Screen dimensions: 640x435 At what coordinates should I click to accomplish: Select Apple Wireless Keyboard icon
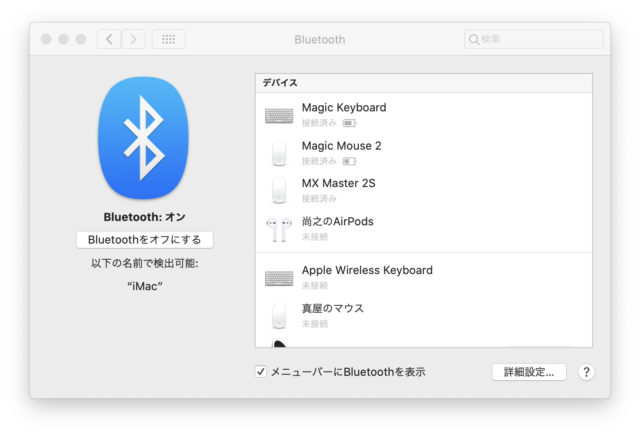279,279
